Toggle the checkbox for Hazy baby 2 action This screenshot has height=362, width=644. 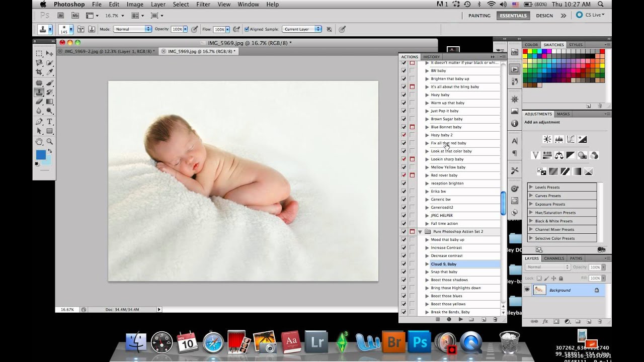[404, 135]
